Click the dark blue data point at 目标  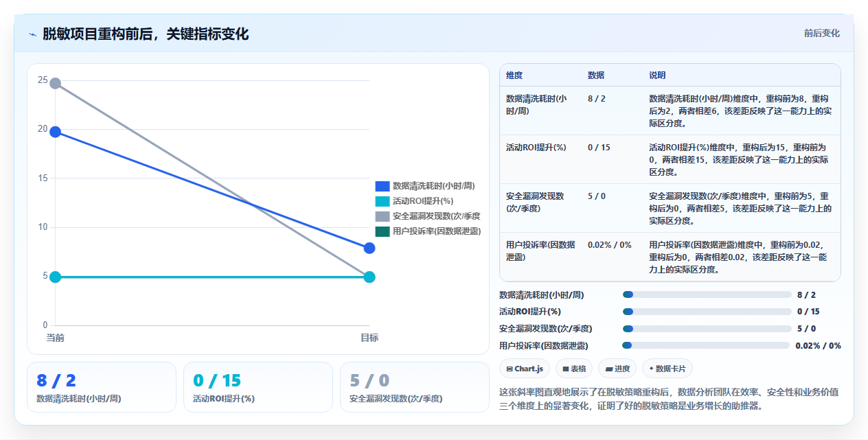click(369, 248)
